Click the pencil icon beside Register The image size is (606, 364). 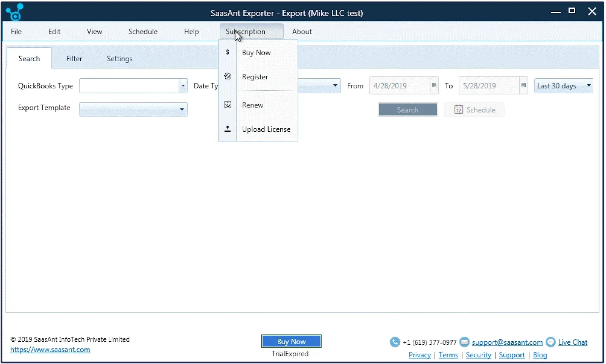228,76
